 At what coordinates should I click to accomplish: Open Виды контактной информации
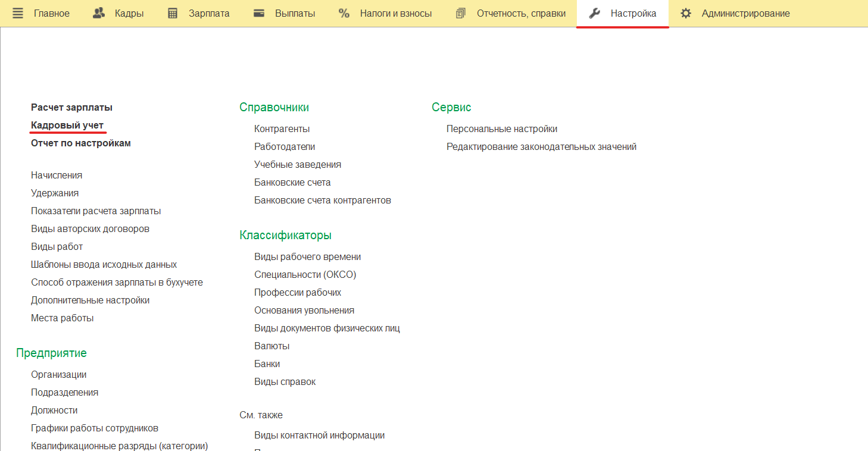[x=320, y=436]
